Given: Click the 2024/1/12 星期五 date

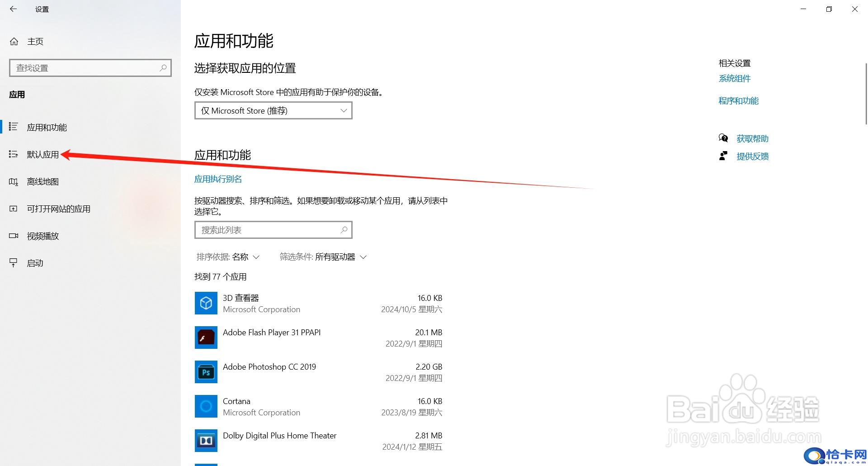Looking at the screenshot, I should [412, 447].
